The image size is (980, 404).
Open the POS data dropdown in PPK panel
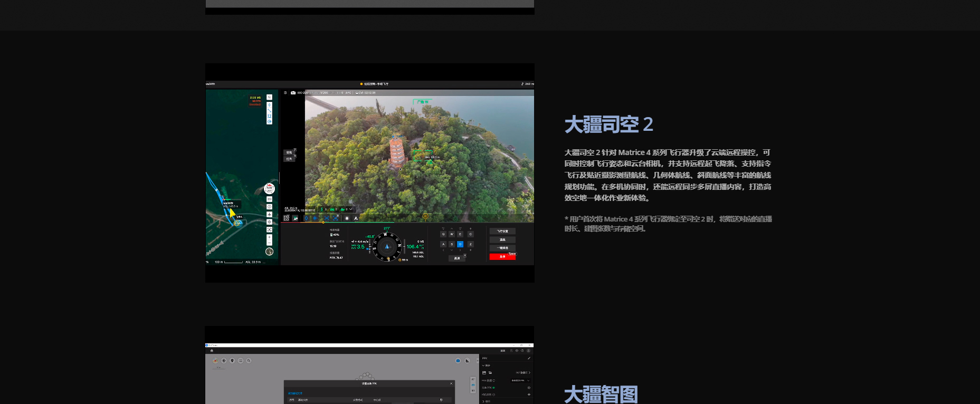520,380
